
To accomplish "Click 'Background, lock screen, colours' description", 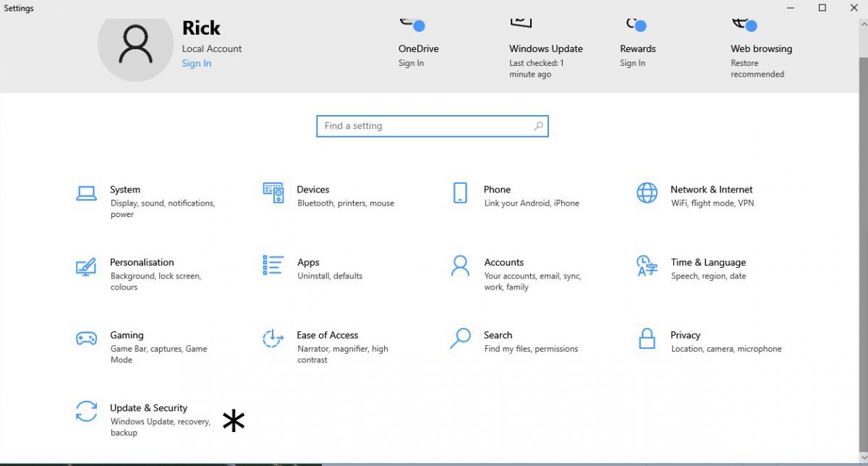I will [156, 282].
